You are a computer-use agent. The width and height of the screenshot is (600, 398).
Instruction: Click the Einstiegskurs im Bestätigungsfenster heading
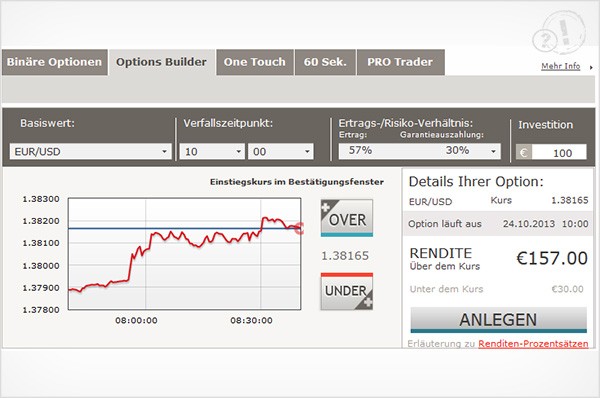click(297, 182)
